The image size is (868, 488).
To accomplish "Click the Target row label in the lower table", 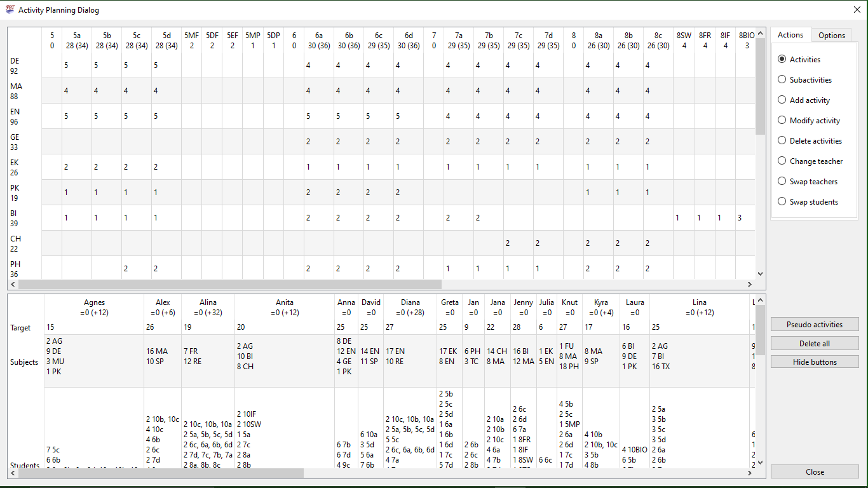I will click(x=20, y=328).
